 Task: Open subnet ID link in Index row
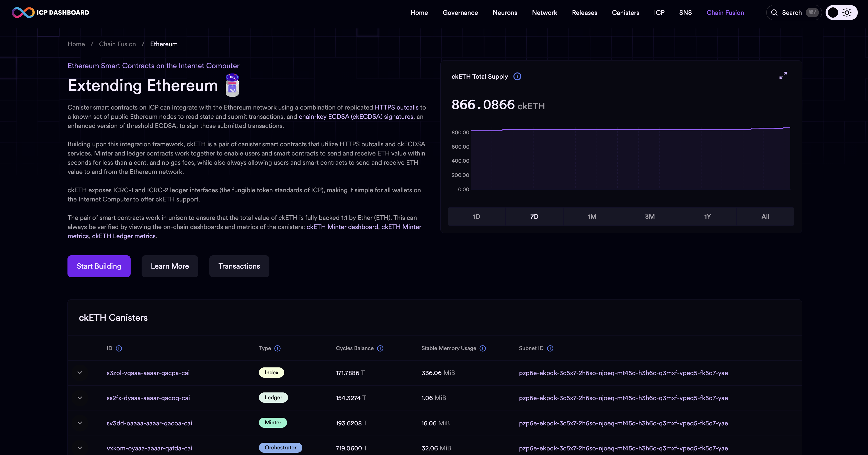click(x=623, y=373)
